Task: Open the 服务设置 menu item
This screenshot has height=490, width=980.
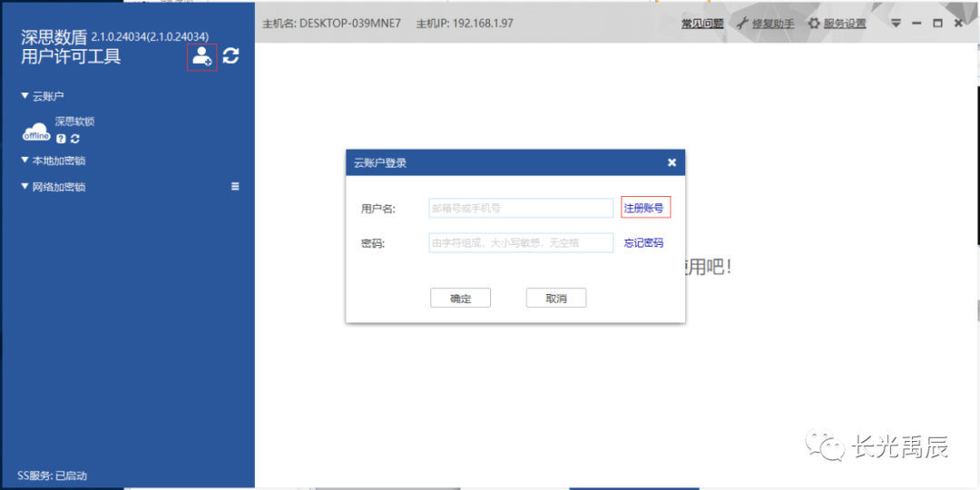Action: [x=845, y=24]
